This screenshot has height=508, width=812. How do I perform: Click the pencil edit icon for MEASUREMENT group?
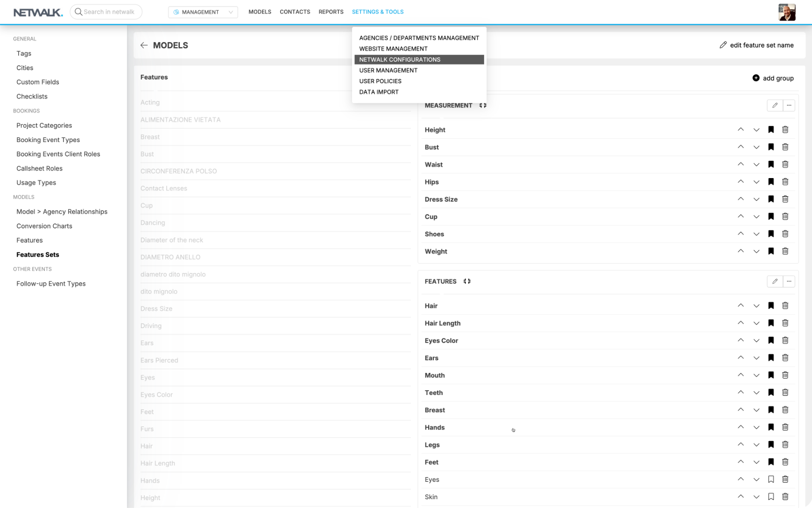click(x=775, y=106)
